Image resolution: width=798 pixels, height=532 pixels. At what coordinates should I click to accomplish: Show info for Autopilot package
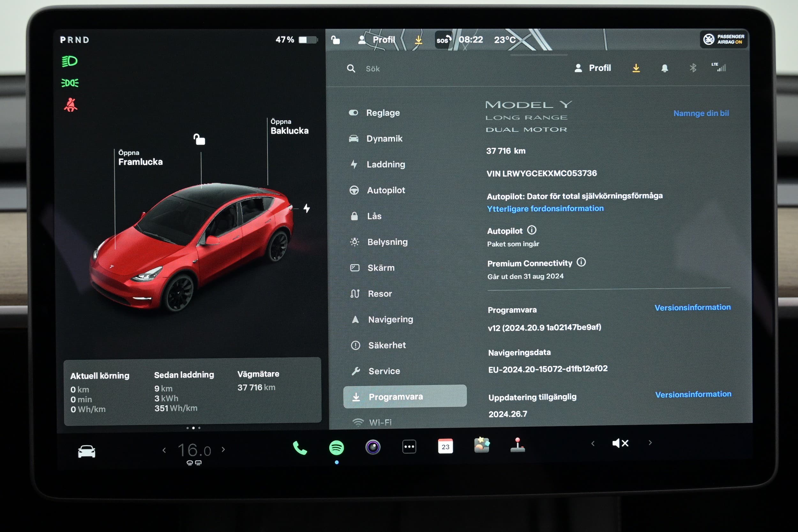click(531, 230)
